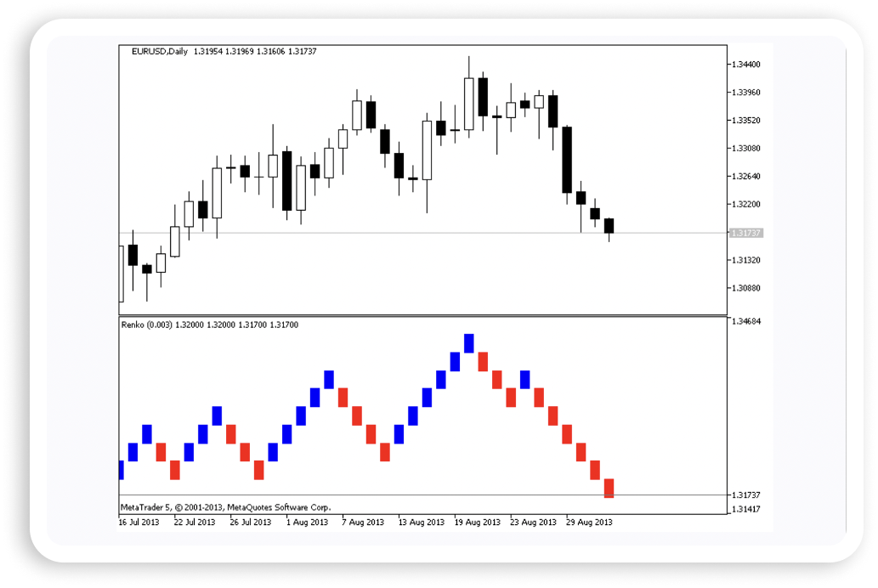
Task: Select the 1.32200 price axis value
Action: pos(745,205)
